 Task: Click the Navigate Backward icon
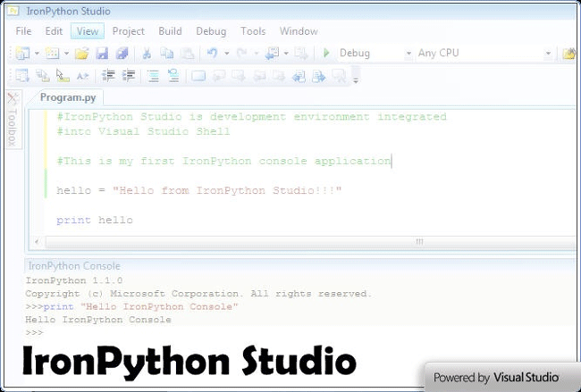[x=272, y=54]
